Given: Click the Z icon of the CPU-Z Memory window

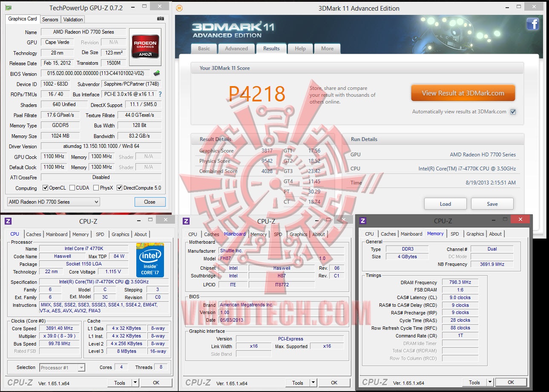Looking at the screenshot, I should (x=363, y=220).
